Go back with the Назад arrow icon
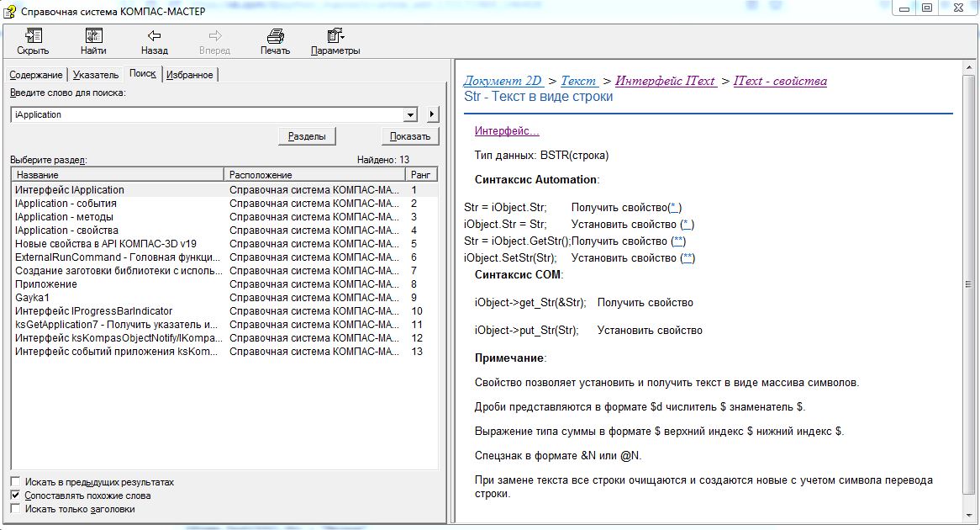Image resolution: width=980 pixels, height=530 pixels. [x=154, y=36]
